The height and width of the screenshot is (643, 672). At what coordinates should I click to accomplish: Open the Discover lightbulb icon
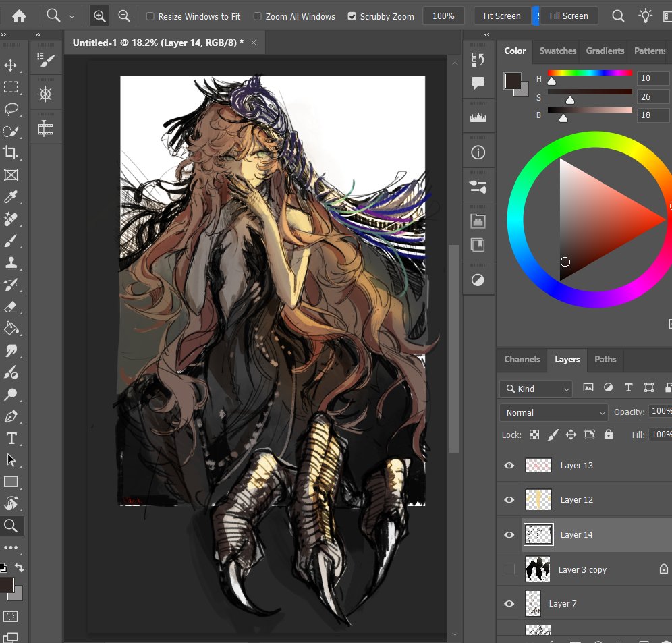pos(645,16)
